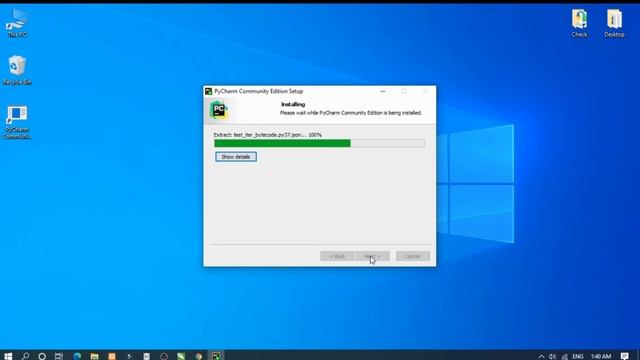Select This PC desktop icon
Viewport: 640px width, 360px height.
[x=17, y=24]
